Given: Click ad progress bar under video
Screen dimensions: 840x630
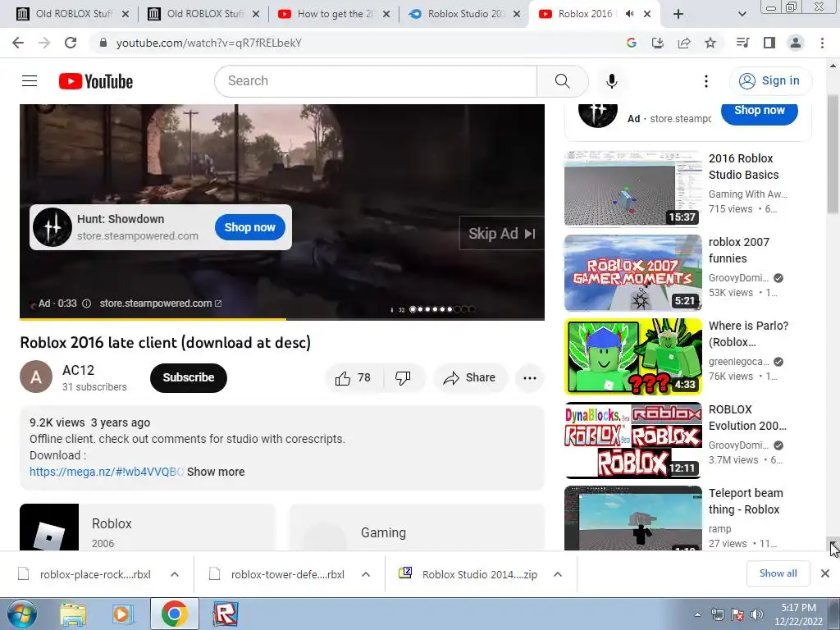Looking at the screenshot, I should pyautogui.click(x=282, y=319).
